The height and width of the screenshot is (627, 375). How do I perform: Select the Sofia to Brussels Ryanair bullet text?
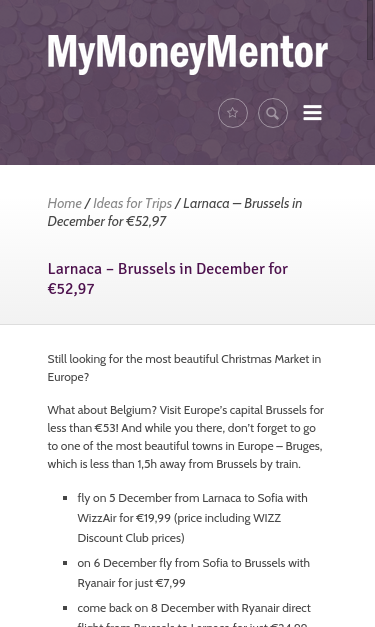pos(193,573)
